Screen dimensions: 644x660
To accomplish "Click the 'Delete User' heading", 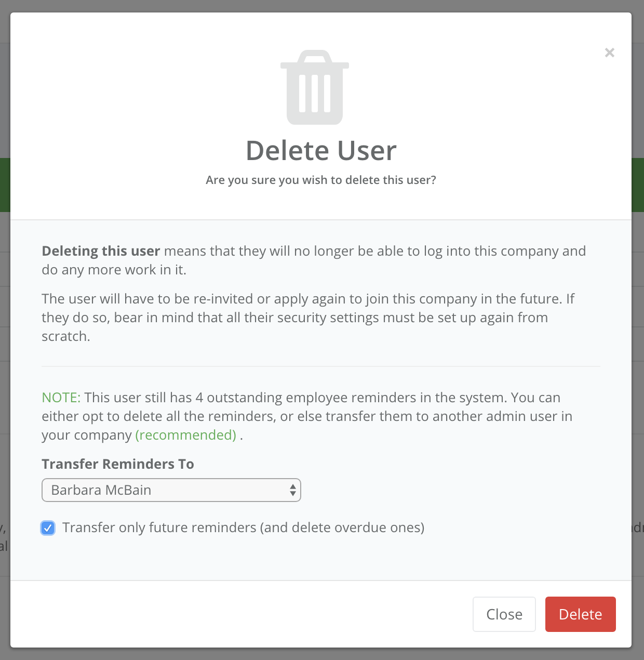I will [321, 151].
